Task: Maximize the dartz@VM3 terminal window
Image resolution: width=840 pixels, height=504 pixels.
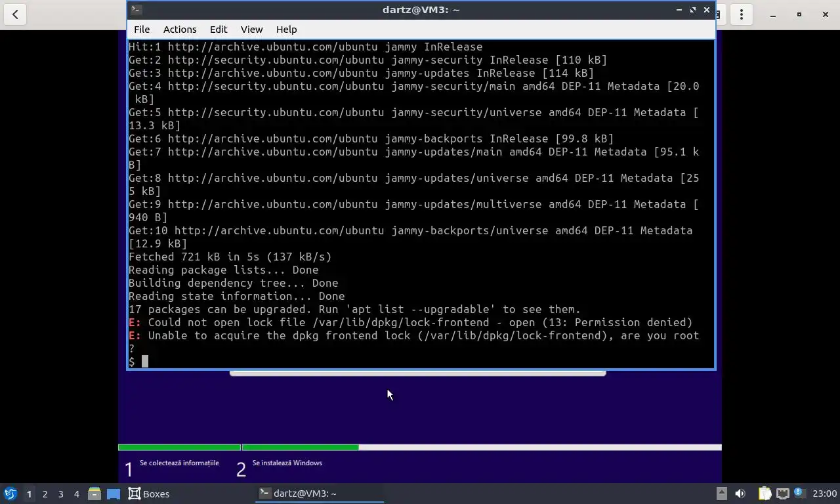Action: 693,10
